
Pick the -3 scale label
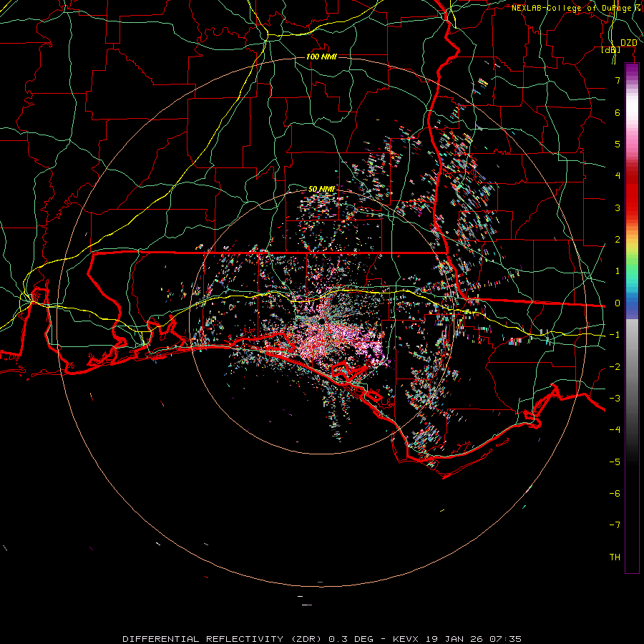click(x=615, y=398)
